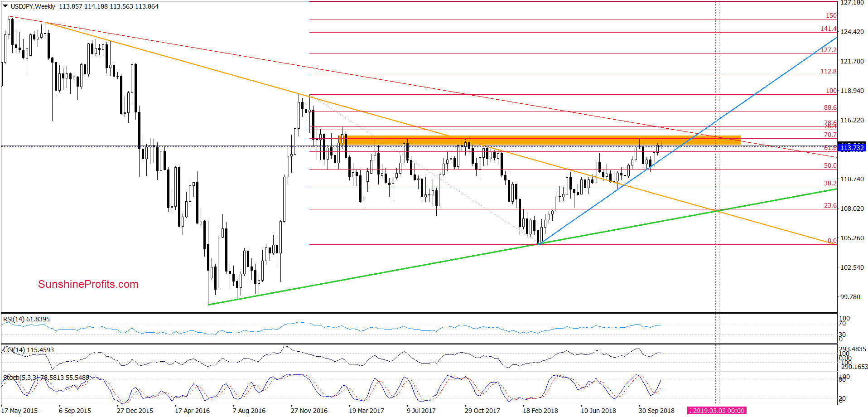Click the Fibonacci 23.6 level label
The width and height of the screenshot is (868, 417).
point(830,205)
